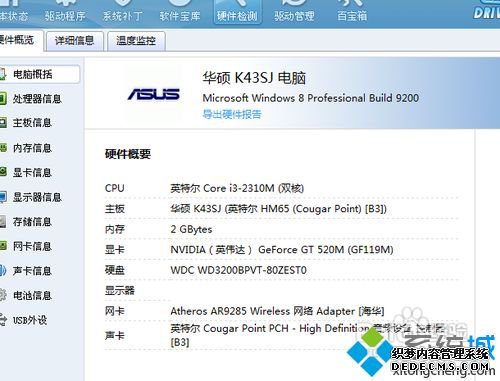Click the motherboard icon beside 主板信息

(x=3, y=123)
